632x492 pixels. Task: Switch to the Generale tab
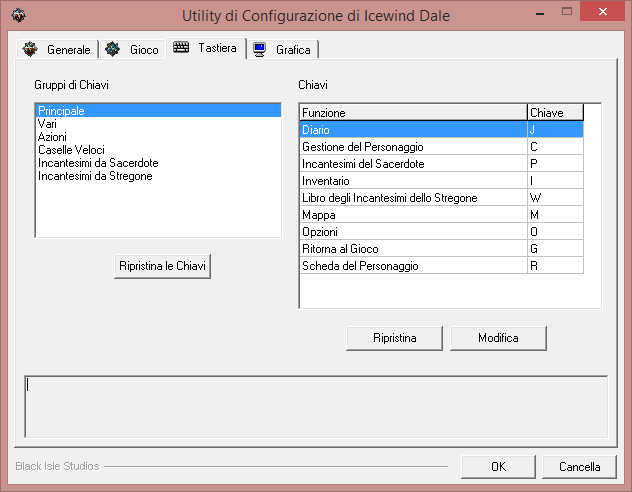[57, 49]
